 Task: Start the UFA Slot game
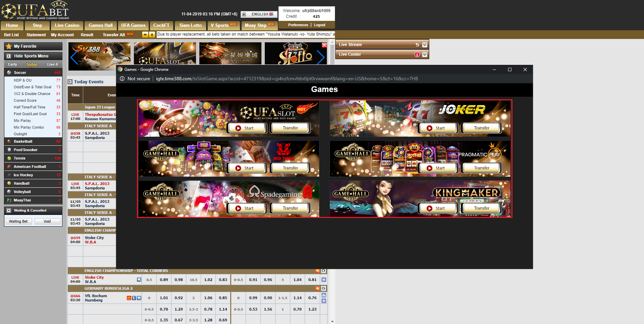pos(247,128)
